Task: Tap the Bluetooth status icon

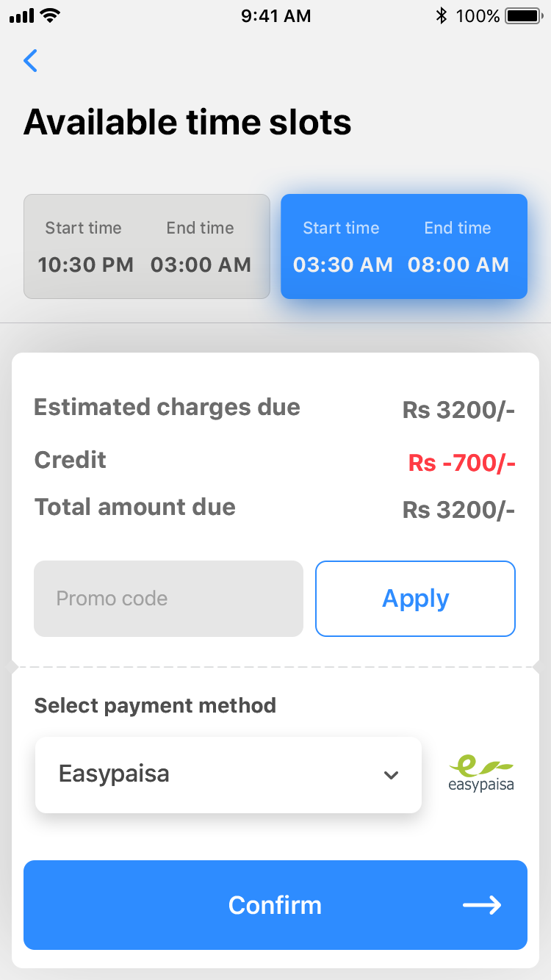Action: point(441,15)
